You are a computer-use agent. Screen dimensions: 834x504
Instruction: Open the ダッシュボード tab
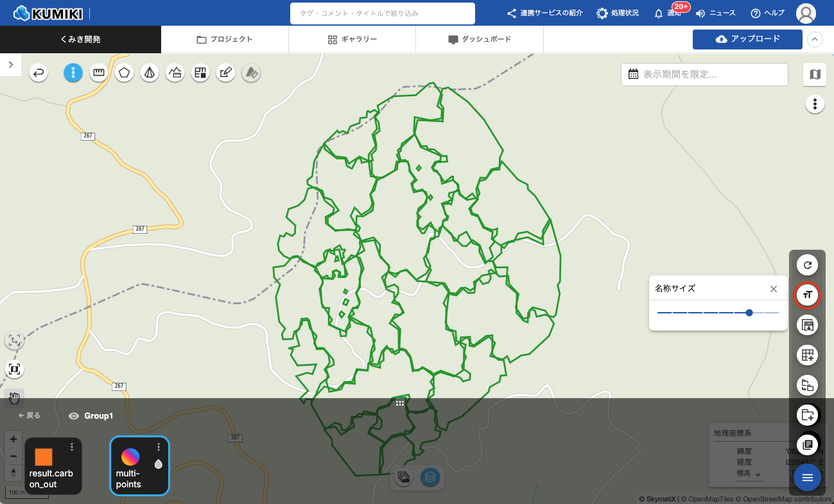click(480, 39)
